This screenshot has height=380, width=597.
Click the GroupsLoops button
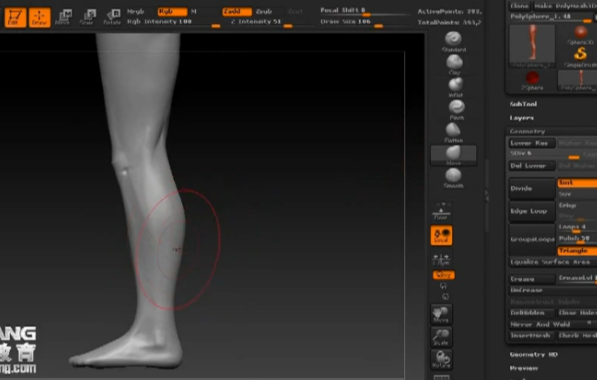(532, 239)
